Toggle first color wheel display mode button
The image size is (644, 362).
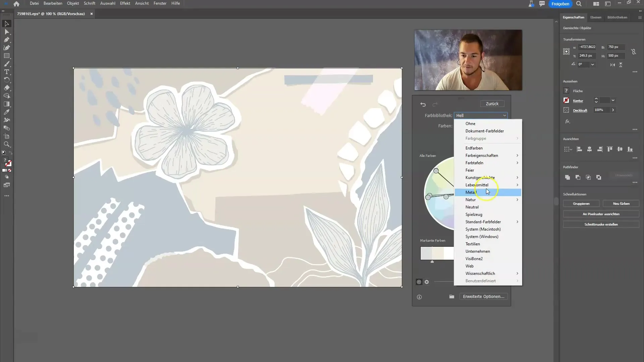(x=419, y=282)
